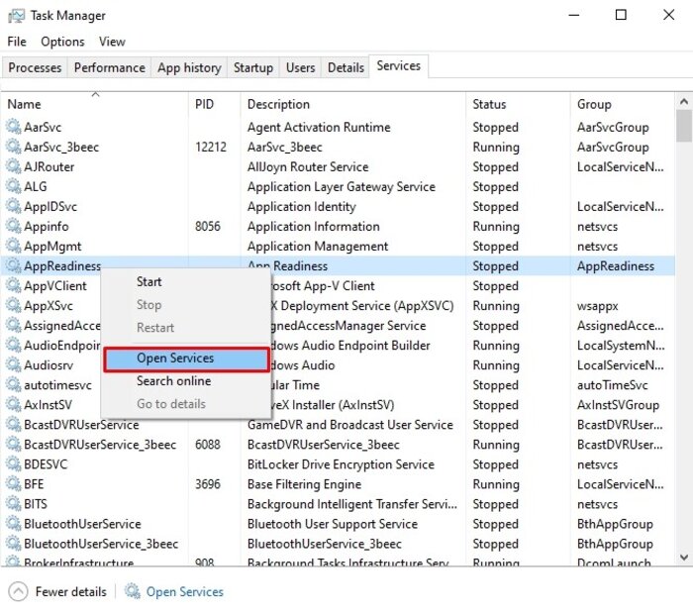The image size is (693, 616).
Task: Click the gear icon beside AarSvc_3beec
Action: coord(13,147)
